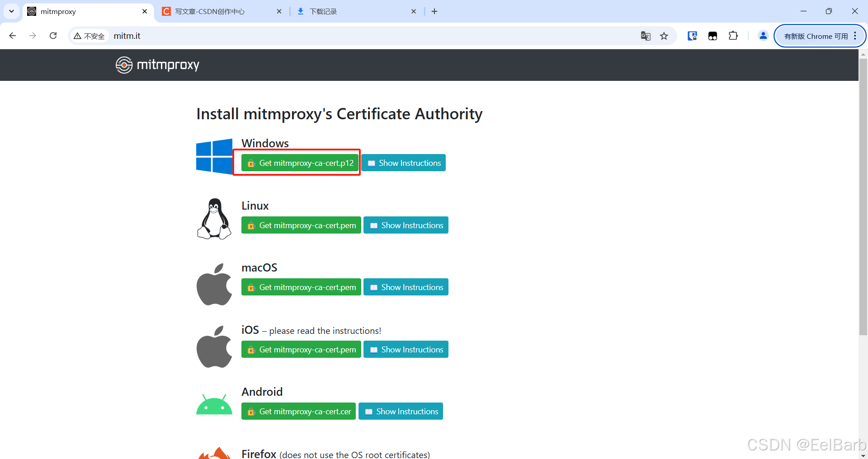The width and height of the screenshot is (868, 459).
Task: Open the Chrome profile avatar
Action: [763, 36]
